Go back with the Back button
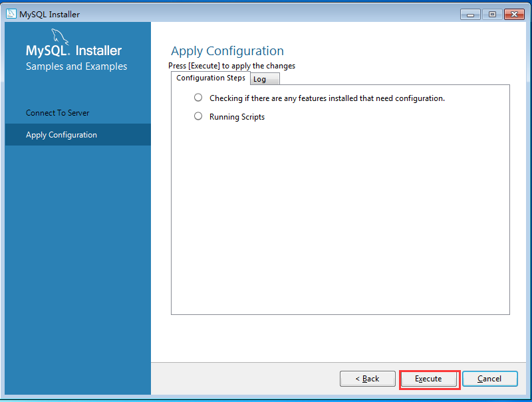This screenshot has height=402, width=532. point(367,379)
